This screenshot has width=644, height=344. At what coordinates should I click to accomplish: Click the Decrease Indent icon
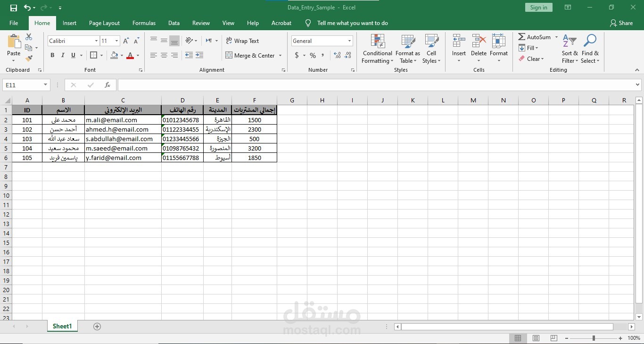(189, 55)
